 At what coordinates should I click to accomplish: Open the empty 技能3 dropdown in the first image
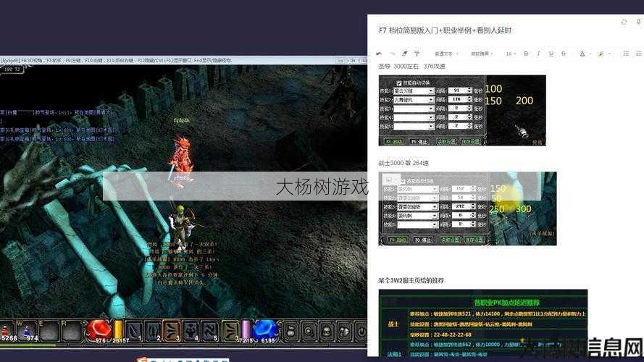click(x=414, y=109)
